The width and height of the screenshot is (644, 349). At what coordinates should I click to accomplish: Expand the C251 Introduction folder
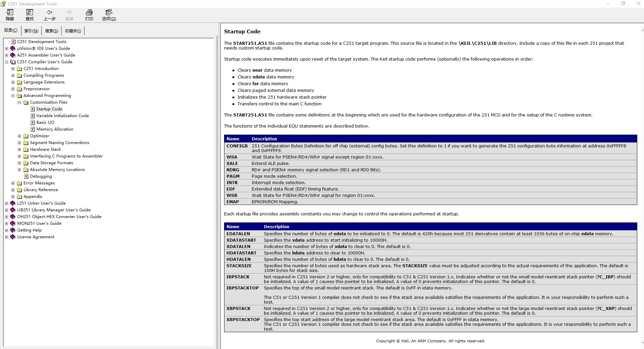click(x=13, y=69)
